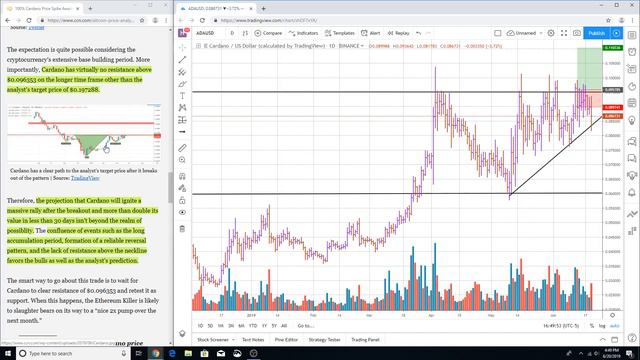The image size is (640, 360).
Task: Select the trend line drawing tool
Action: (x=182, y=60)
